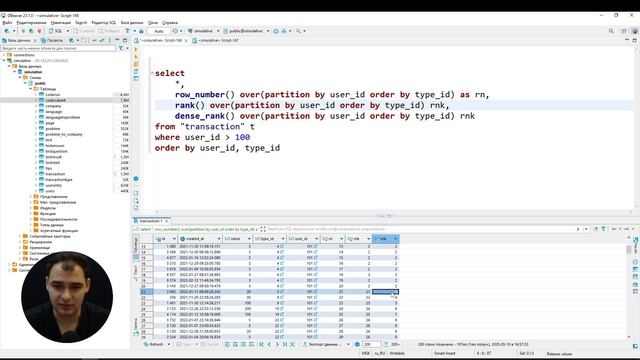
Task: Click Экспорт данных button
Action: pos(322,344)
